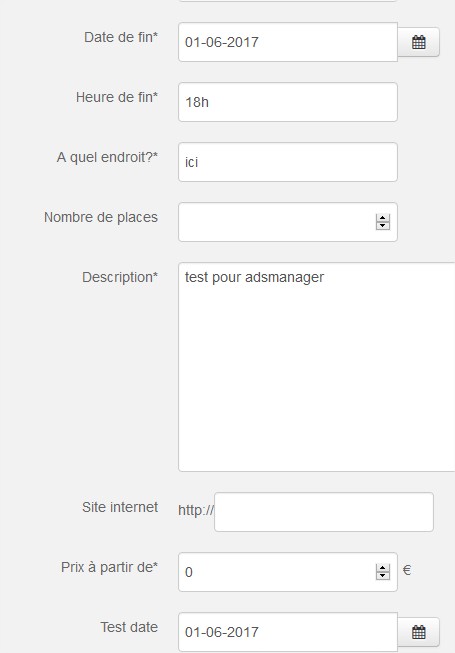Image resolution: width=455 pixels, height=653 pixels.
Task: Increase Prix à partir de value
Action: [x=383, y=568]
